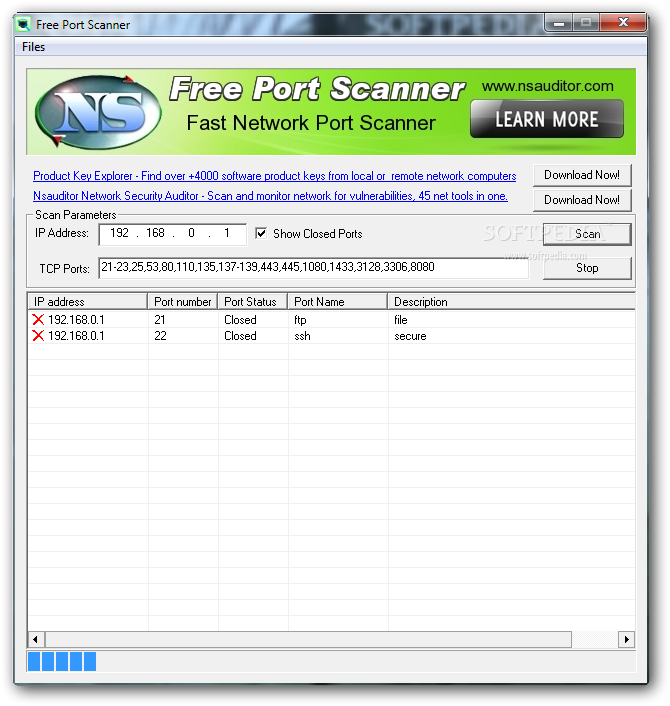670x706 pixels.
Task: Click the port number cell 21
Action: 160,320
